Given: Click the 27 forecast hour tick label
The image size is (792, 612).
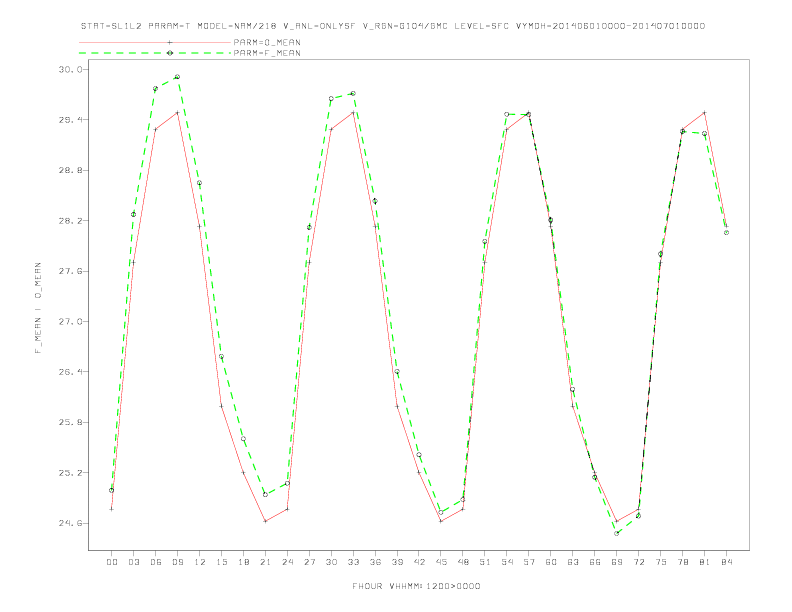Looking at the screenshot, I should pyautogui.click(x=309, y=562).
